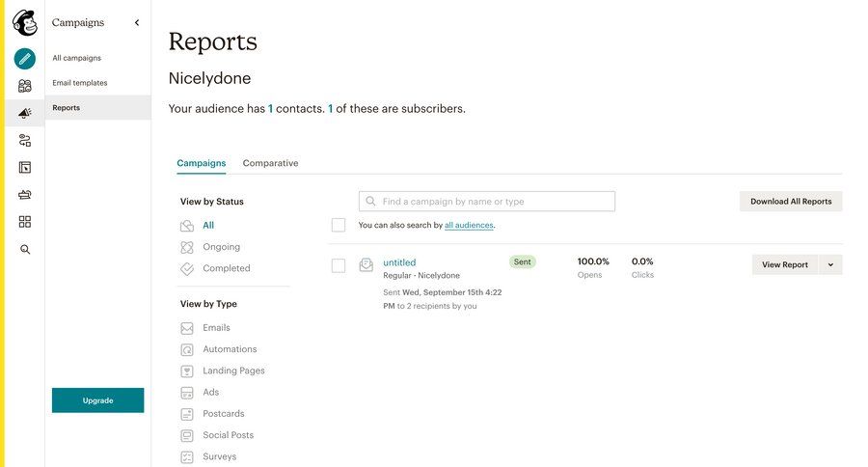Viewport: 868px width, 467px height.
Task: Click the Ads type icon
Action: [187, 393]
